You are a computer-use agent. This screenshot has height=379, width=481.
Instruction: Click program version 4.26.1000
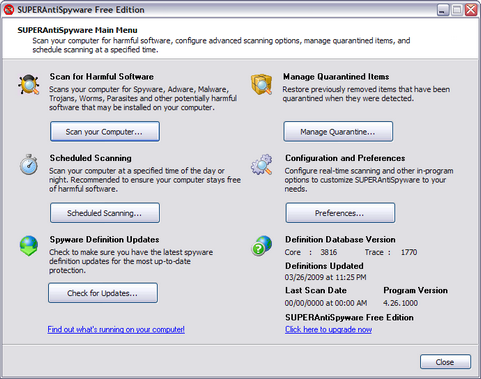point(400,303)
